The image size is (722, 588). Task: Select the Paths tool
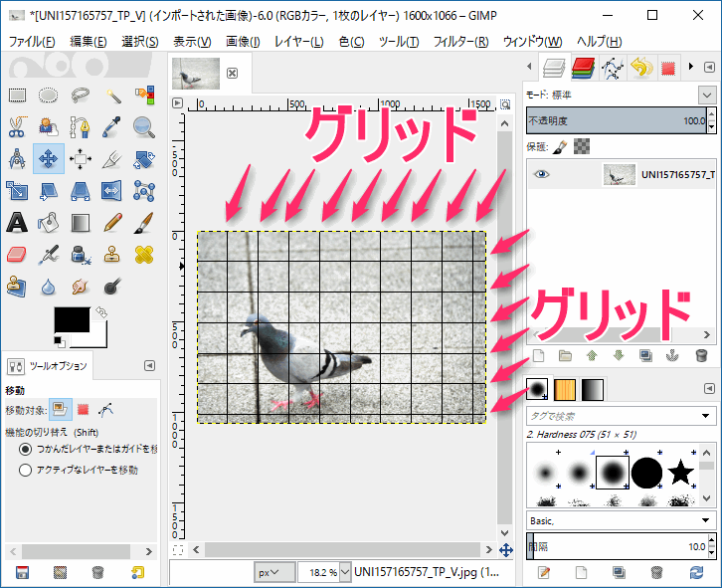click(81, 127)
